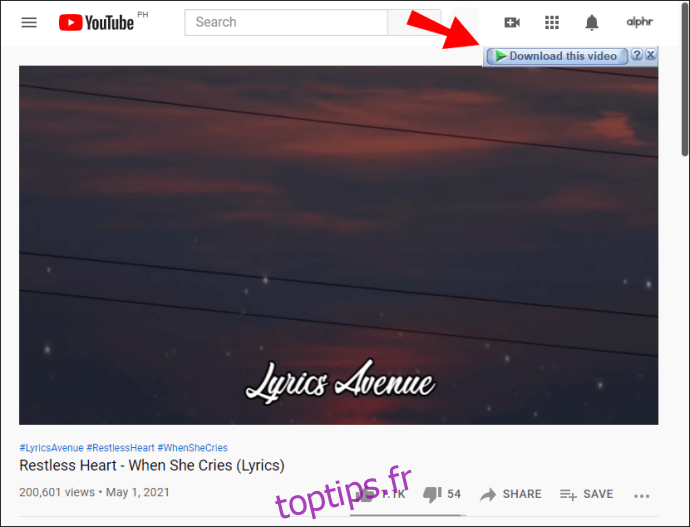This screenshot has height=527, width=690.
Task: Open the alphr account avatar
Action: pyautogui.click(x=639, y=22)
